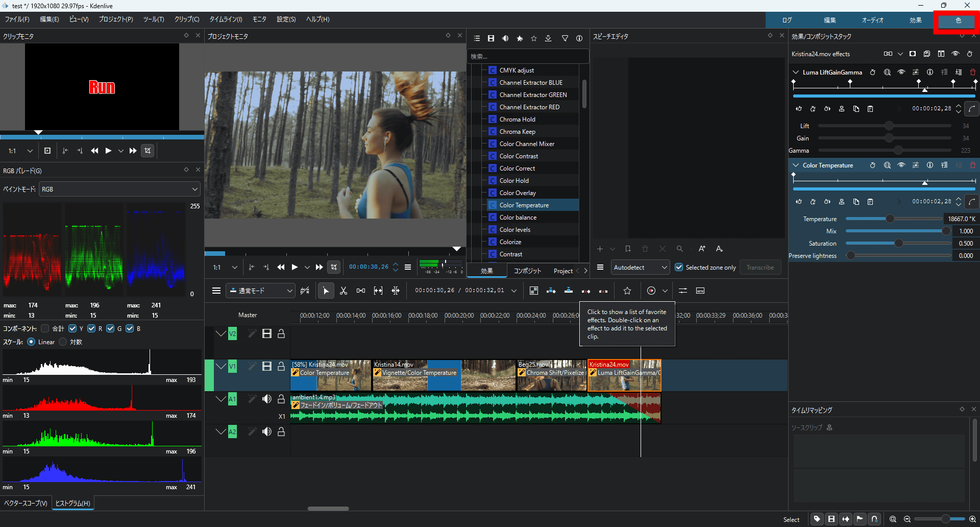The height and width of the screenshot is (527, 980).
Task: Select Color balance in the effects list
Action: point(518,217)
